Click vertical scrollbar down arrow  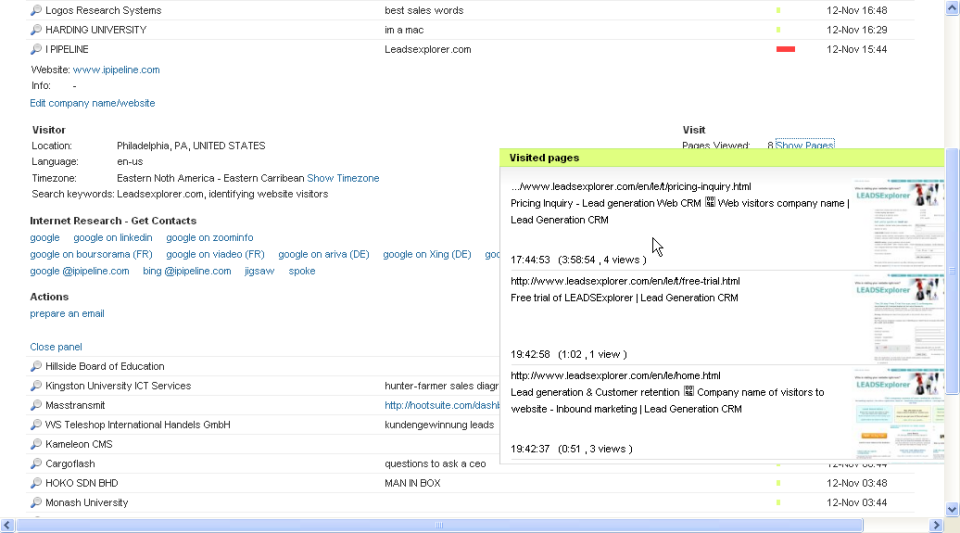point(952,509)
